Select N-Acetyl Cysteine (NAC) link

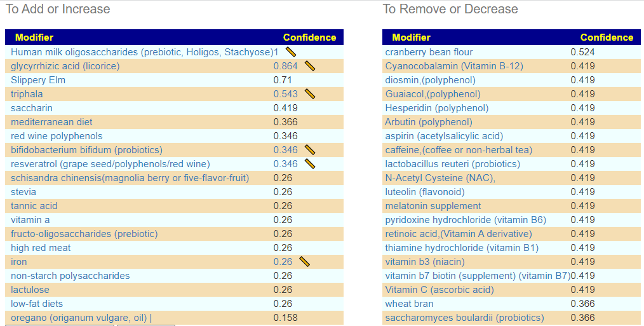click(x=440, y=178)
